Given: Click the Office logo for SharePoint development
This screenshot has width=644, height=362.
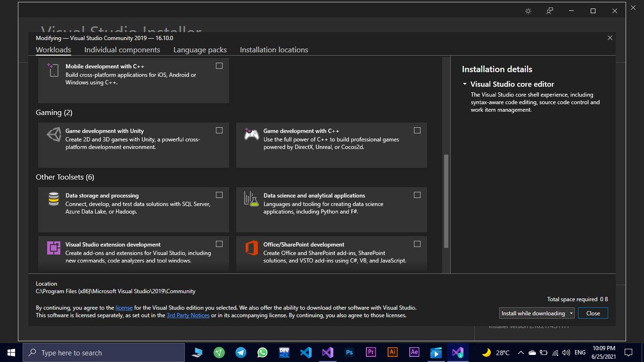Looking at the screenshot, I should tap(252, 247).
